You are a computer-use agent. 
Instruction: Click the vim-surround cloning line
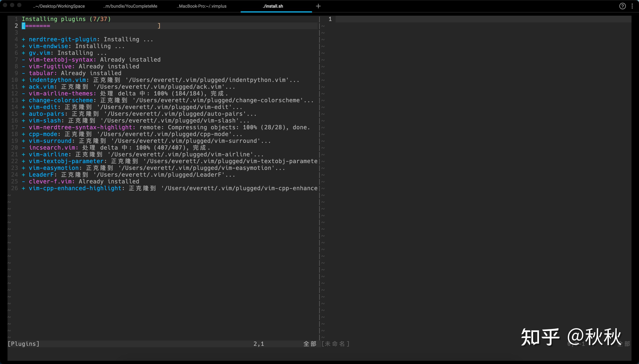(146, 141)
